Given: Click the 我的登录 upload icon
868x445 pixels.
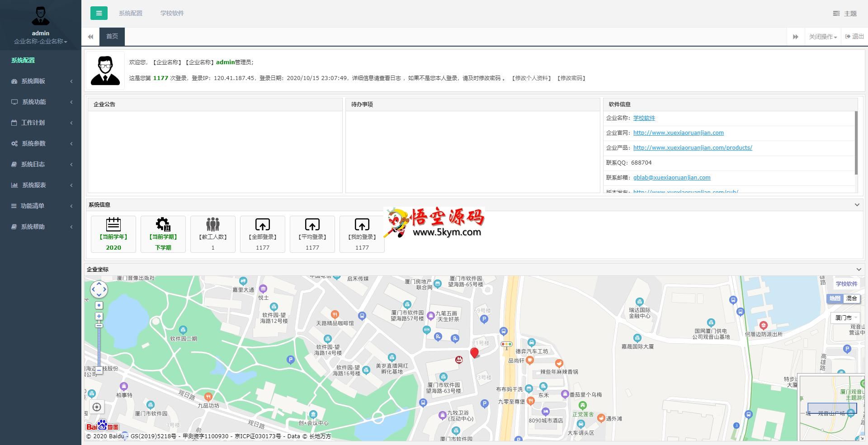Looking at the screenshot, I should click(x=362, y=224).
